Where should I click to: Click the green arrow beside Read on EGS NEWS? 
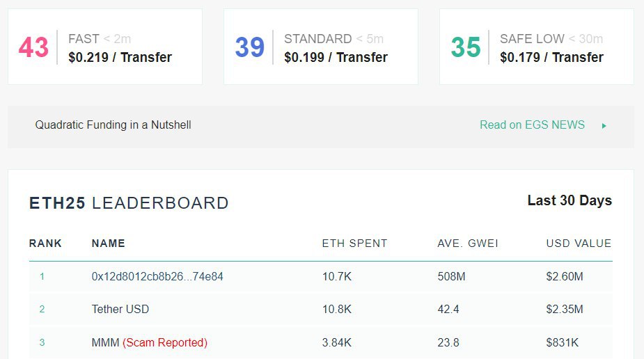[x=604, y=126]
